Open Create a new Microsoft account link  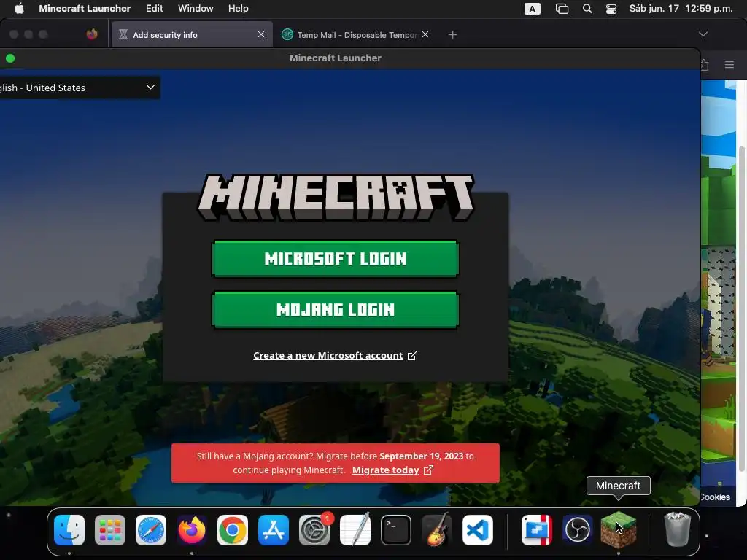pos(335,355)
